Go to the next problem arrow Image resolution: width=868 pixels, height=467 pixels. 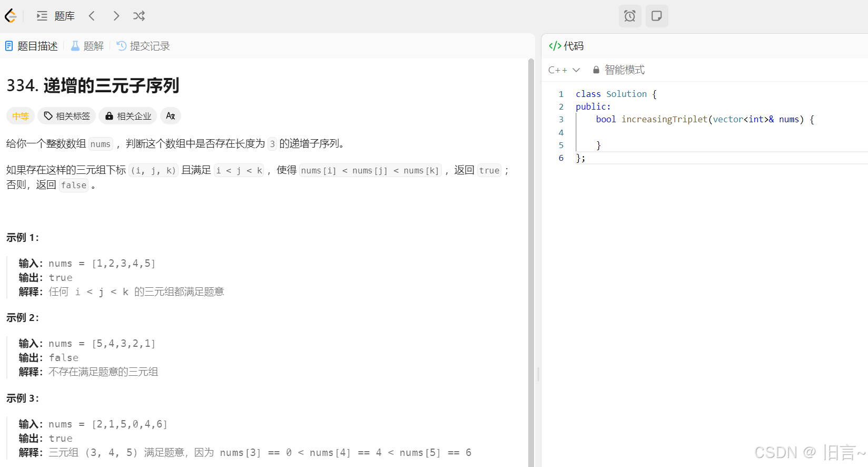coord(116,16)
